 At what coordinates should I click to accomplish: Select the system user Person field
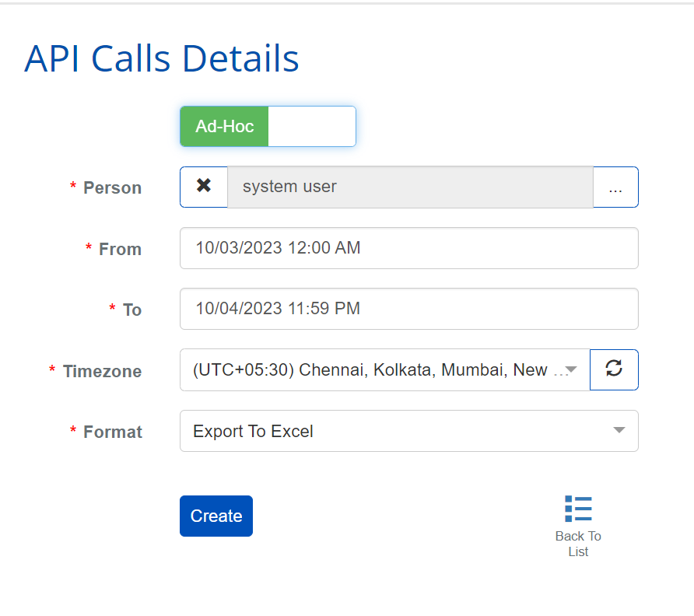click(x=410, y=187)
